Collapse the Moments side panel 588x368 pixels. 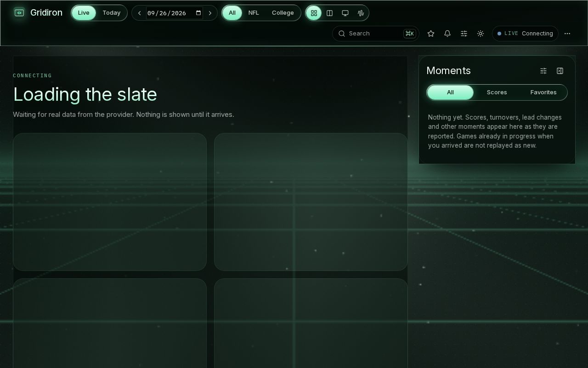coord(560,71)
